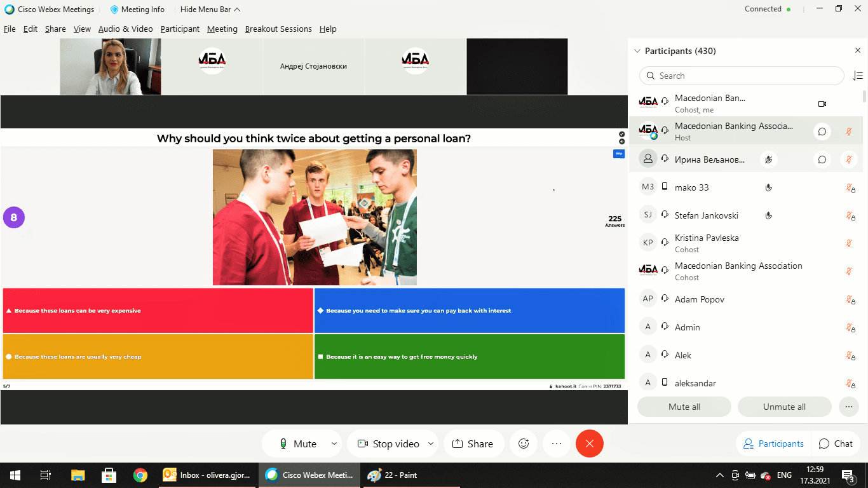868x488 pixels.
Task: Click the raised hand icon for mako 33
Action: click(768, 187)
